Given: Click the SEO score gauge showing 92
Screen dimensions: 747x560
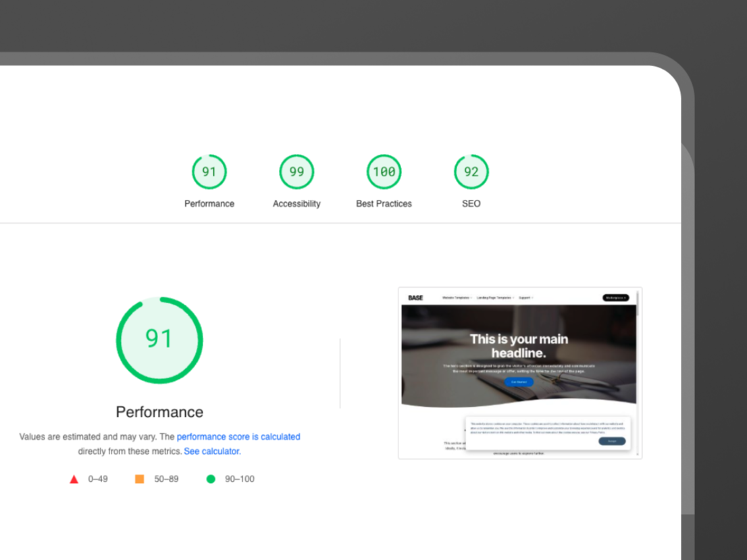Looking at the screenshot, I should pos(471,172).
